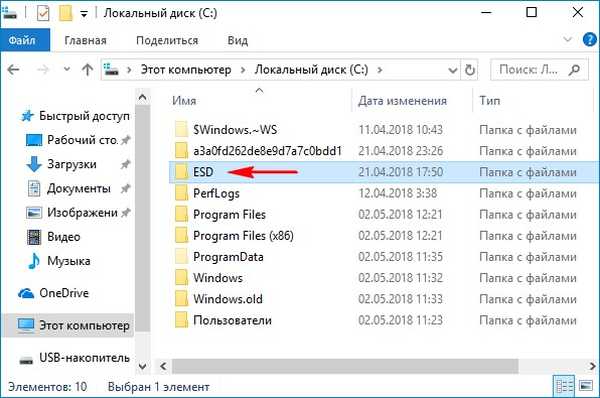Sort by the Дата изменения column header

tap(402, 101)
